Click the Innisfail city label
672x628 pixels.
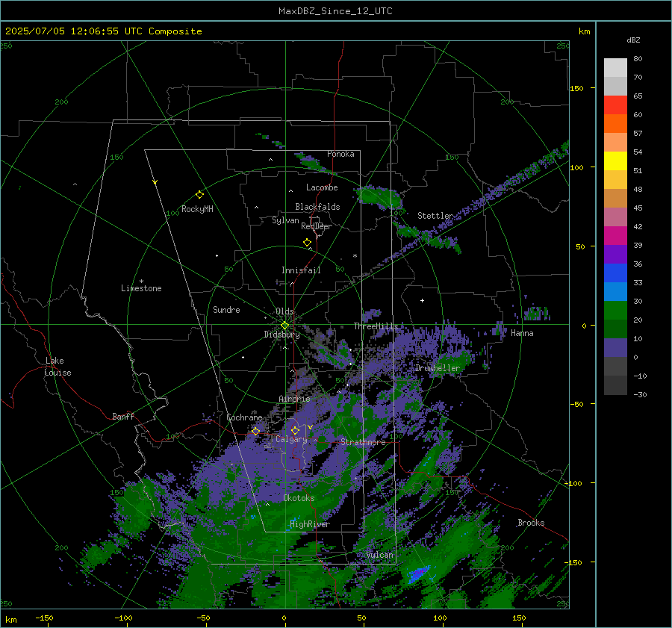pyautogui.click(x=301, y=270)
